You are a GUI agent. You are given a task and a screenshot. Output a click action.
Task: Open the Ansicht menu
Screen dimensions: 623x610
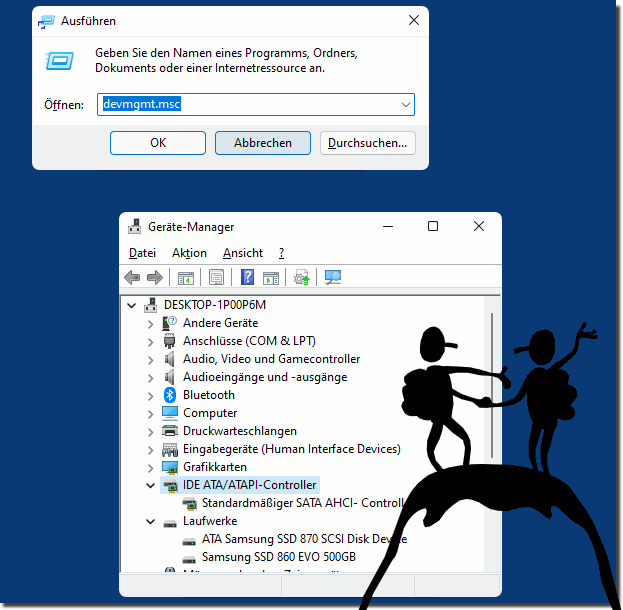click(x=243, y=253)
